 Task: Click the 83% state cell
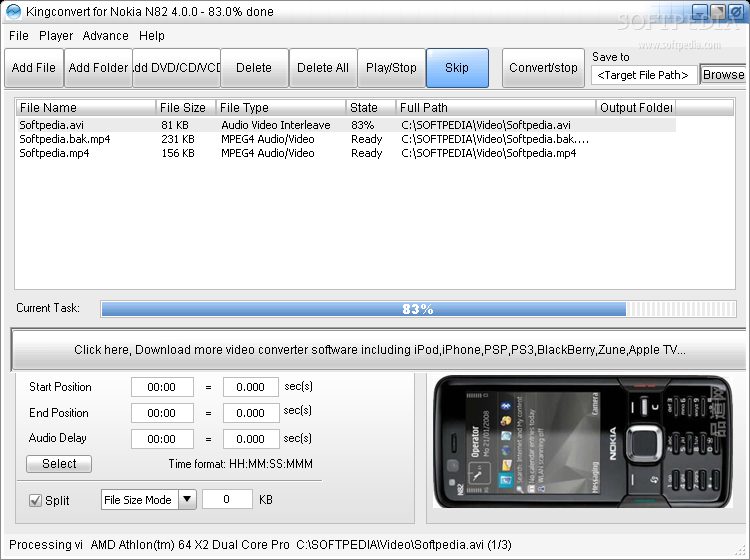(363, 125)
